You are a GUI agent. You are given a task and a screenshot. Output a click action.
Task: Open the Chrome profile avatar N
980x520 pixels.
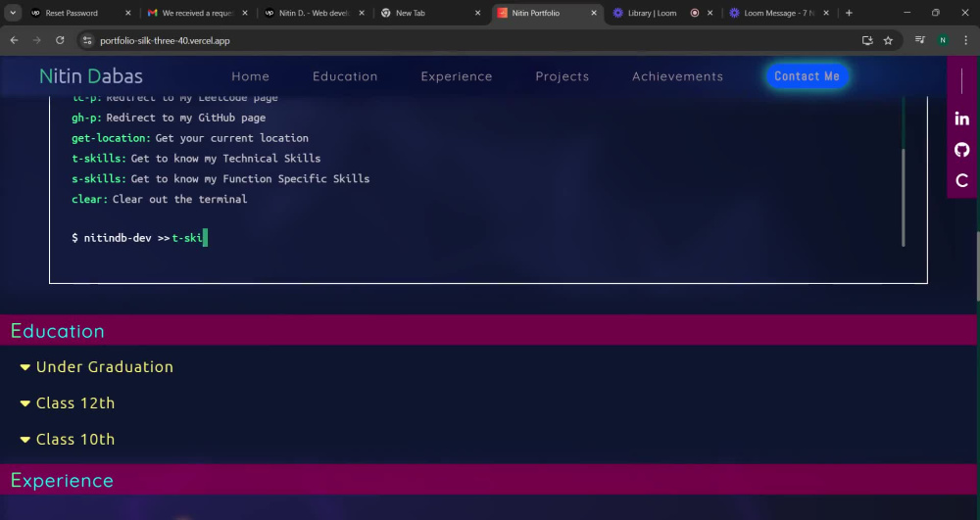point(943,40)
